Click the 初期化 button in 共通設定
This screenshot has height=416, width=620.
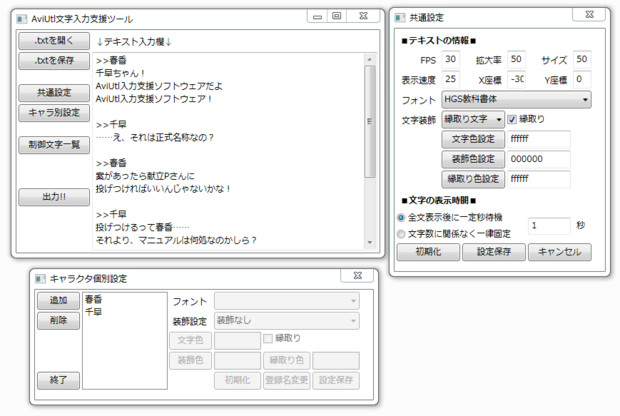(427, 252)
